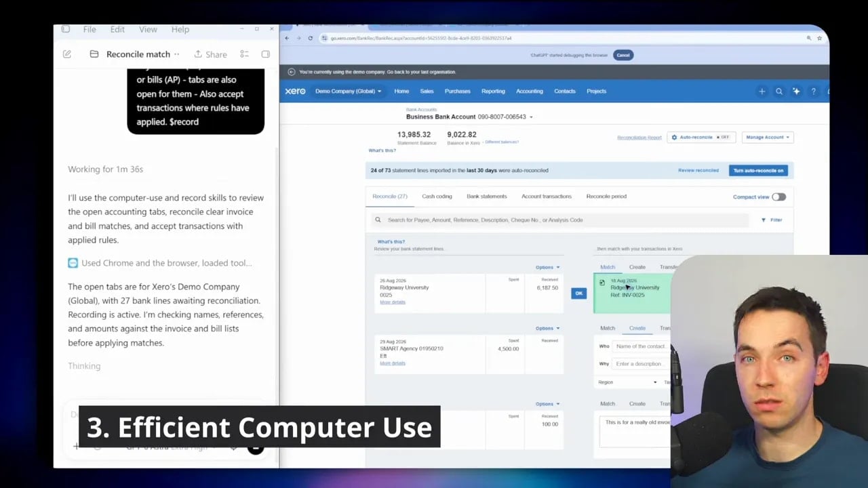Switch to Bank statements tab
The width and height of the screenshot is (868, 488).
pos(486,197)
